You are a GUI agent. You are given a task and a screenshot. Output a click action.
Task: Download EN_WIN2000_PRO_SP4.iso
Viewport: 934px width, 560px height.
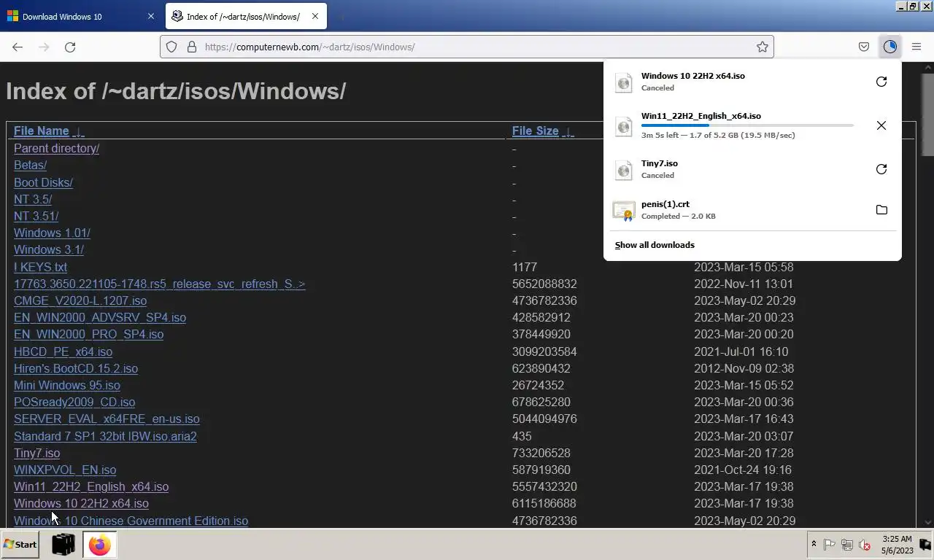tap(88, 334)
